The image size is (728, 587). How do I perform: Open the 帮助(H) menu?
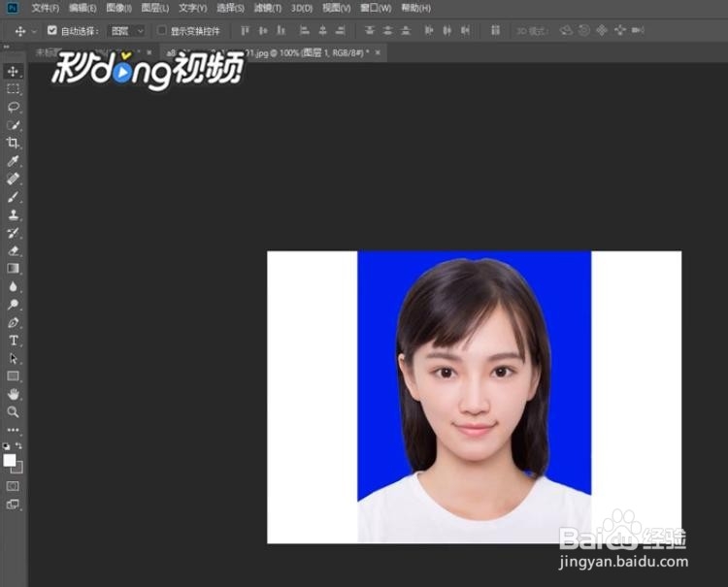click(416, 8)
